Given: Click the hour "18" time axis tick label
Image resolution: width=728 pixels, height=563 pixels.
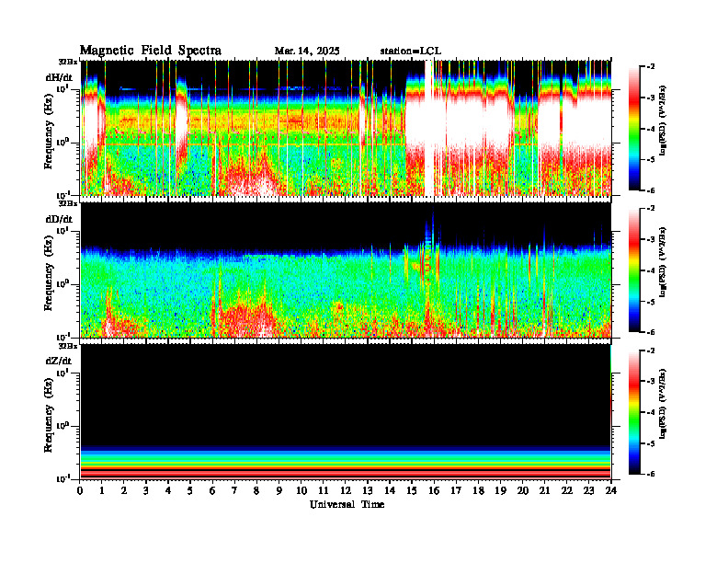Looking at the screenshot, I should (x=478, y=491).
